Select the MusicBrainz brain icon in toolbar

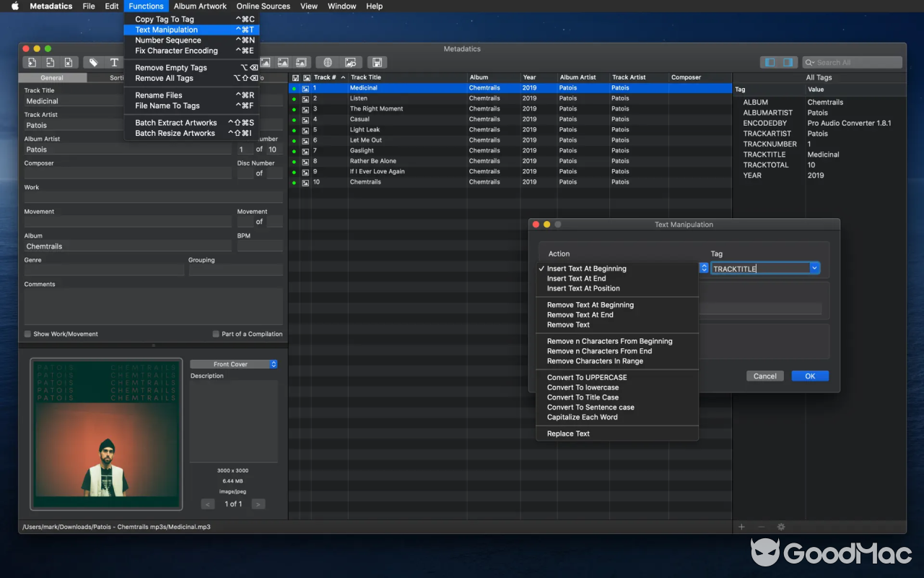point(328,62)
